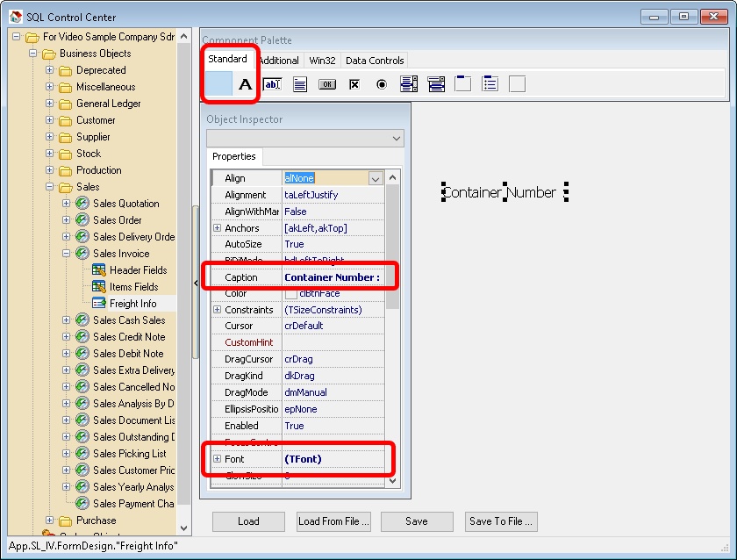This screenshot has height=560, width=737.
Task: Select the RadioButton component in palette
Action: point(382,84)
